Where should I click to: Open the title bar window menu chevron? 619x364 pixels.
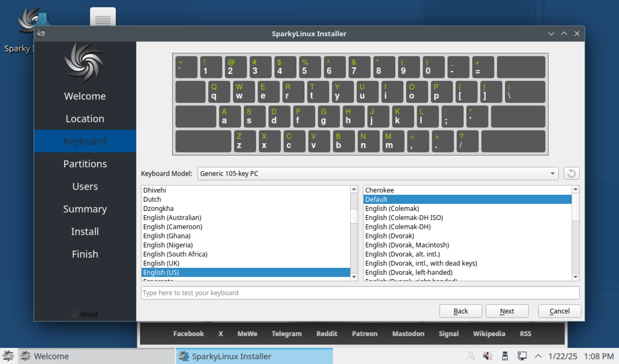pos(551,34)
